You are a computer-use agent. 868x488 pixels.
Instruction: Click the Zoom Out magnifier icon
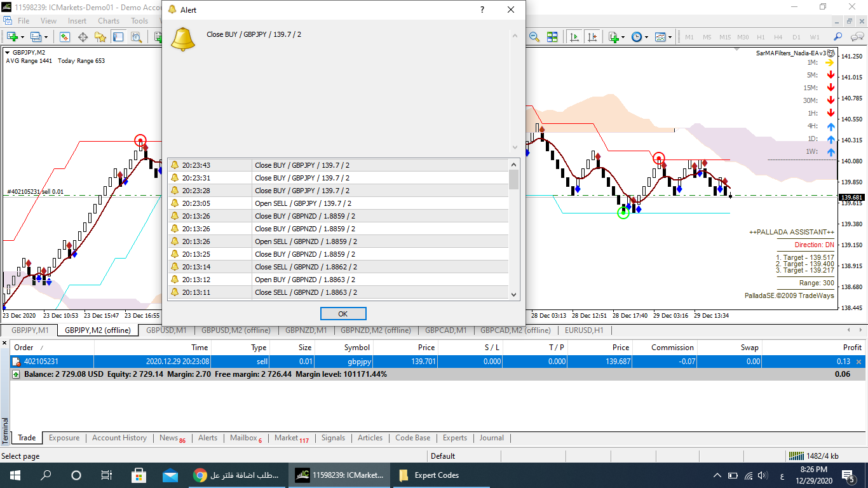(x=534, y=37)
